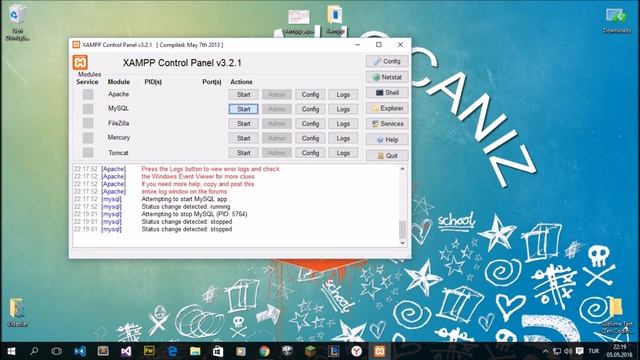Viewport: 640px width, 360px height.
Task: Open Yandex browser from the taskbar
Action: pyautogui.click(x=357, y=351)
